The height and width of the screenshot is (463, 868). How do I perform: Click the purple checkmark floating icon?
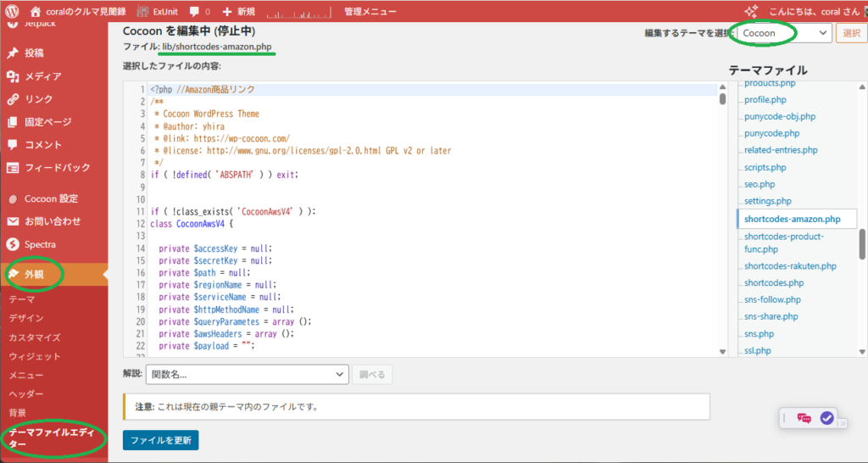(827, 418)
